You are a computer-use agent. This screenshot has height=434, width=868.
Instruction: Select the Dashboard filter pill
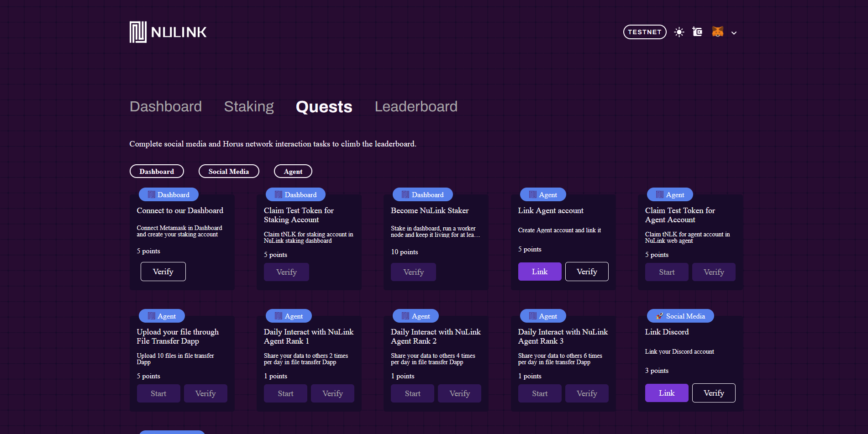coord(157,171)
